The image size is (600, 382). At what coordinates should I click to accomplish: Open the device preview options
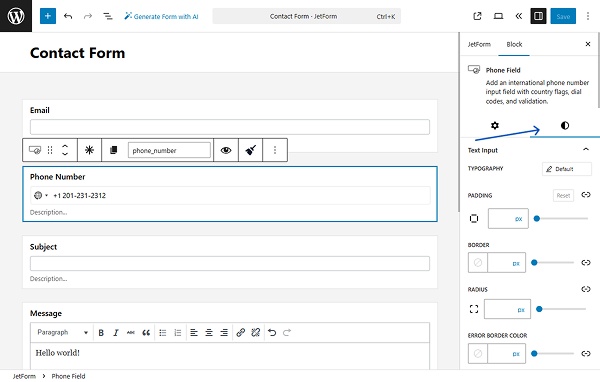click(498, 16)
